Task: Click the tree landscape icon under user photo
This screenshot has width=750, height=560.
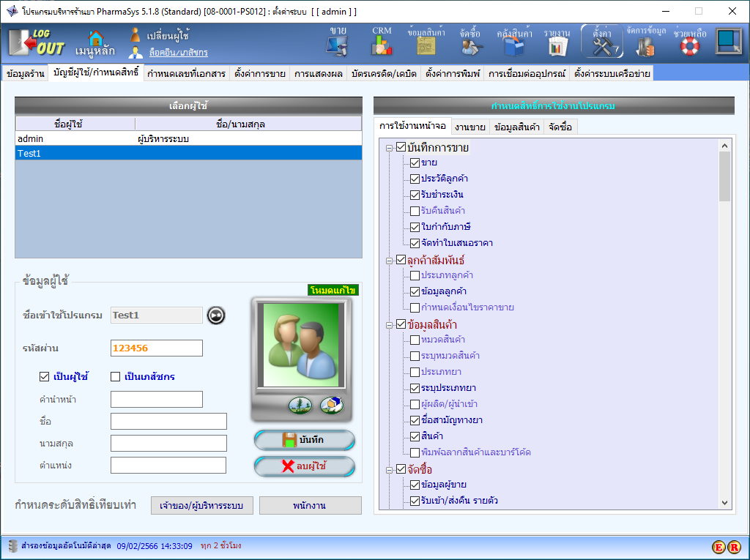Action: [x=300, y=406]
